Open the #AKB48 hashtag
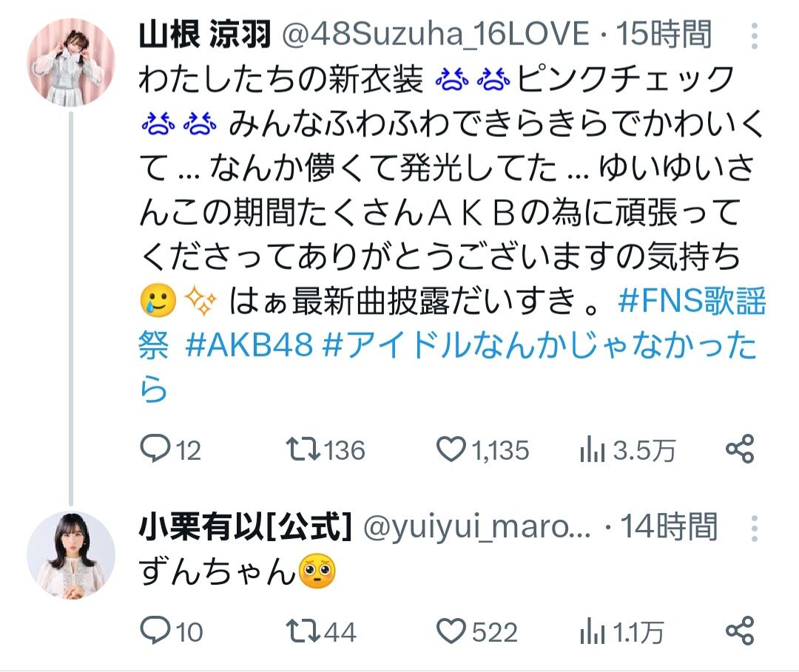The height and width of the screenshot is (672, 799). [x=249, y=345]
